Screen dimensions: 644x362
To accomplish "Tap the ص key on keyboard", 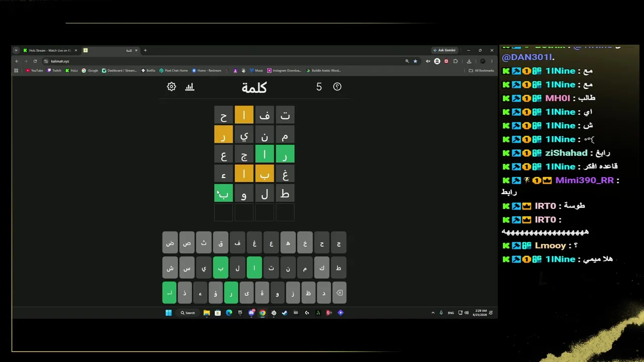I will click(x=187, y=243).
